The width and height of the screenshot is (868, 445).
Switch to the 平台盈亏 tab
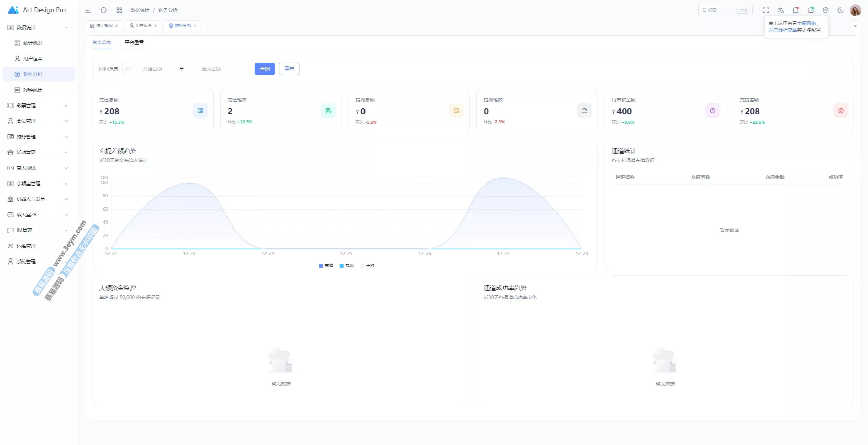134,42
